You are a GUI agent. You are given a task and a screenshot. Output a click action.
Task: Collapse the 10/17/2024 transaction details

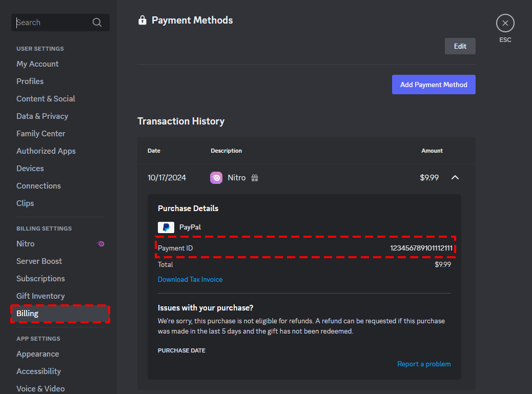point(455,177)
